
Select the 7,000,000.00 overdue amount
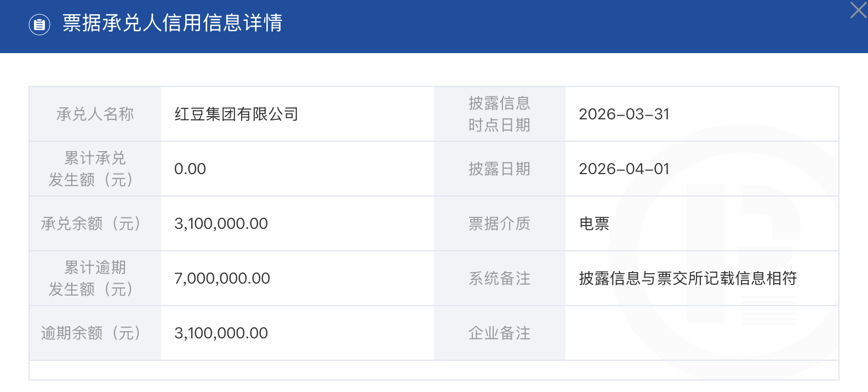222,278
